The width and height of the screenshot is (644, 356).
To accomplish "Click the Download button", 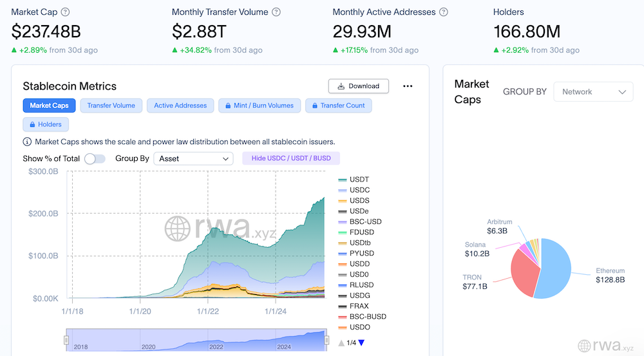I will tap(358, 86).
